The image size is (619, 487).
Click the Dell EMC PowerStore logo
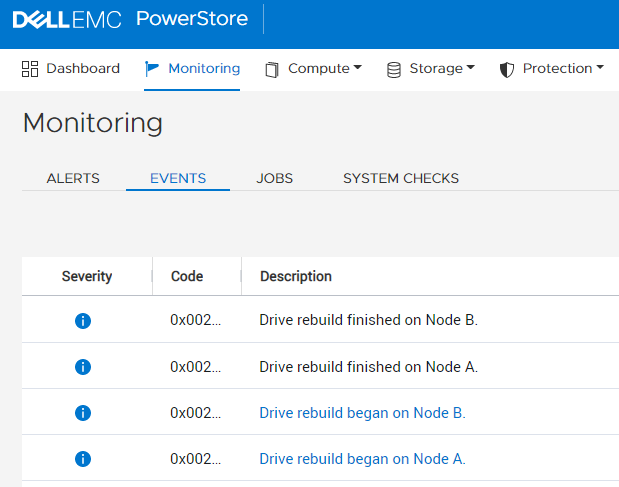click(135, 19)
